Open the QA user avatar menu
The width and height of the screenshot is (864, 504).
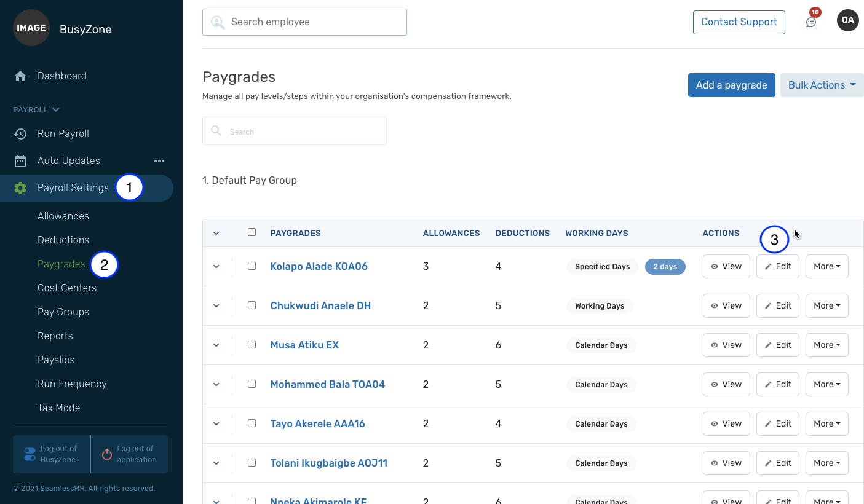coord(847,20)
